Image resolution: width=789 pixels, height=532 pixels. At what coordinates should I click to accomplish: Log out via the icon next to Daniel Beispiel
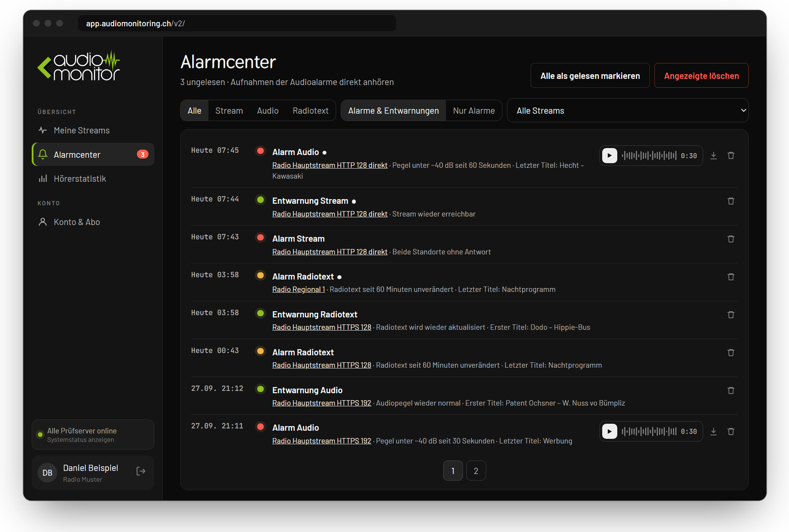[141, 471]
